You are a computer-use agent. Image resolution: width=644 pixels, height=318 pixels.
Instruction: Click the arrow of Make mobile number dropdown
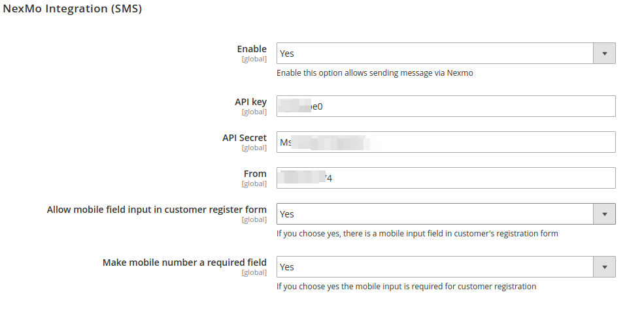(604, 266)
